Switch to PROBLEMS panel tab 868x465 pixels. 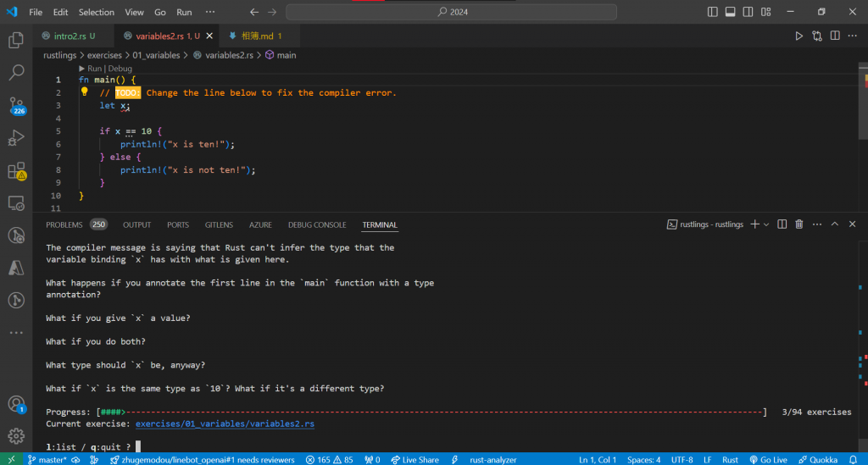click(64, 224)
